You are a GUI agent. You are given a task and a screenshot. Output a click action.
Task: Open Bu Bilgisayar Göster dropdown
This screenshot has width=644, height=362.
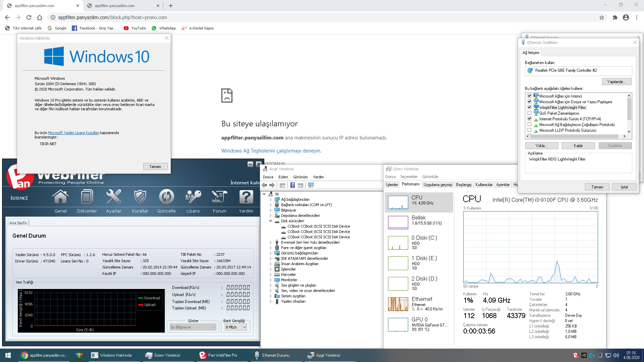click(x=193, y=327)
